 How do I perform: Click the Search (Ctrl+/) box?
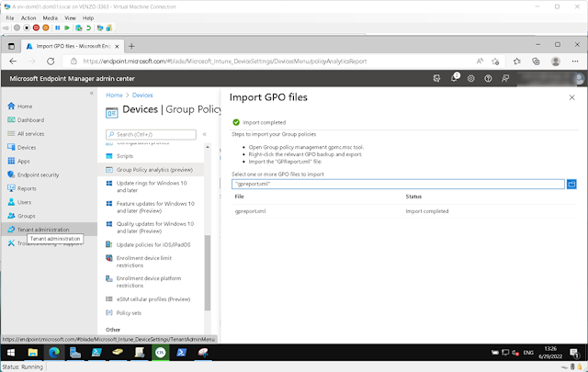coord(151,134)
